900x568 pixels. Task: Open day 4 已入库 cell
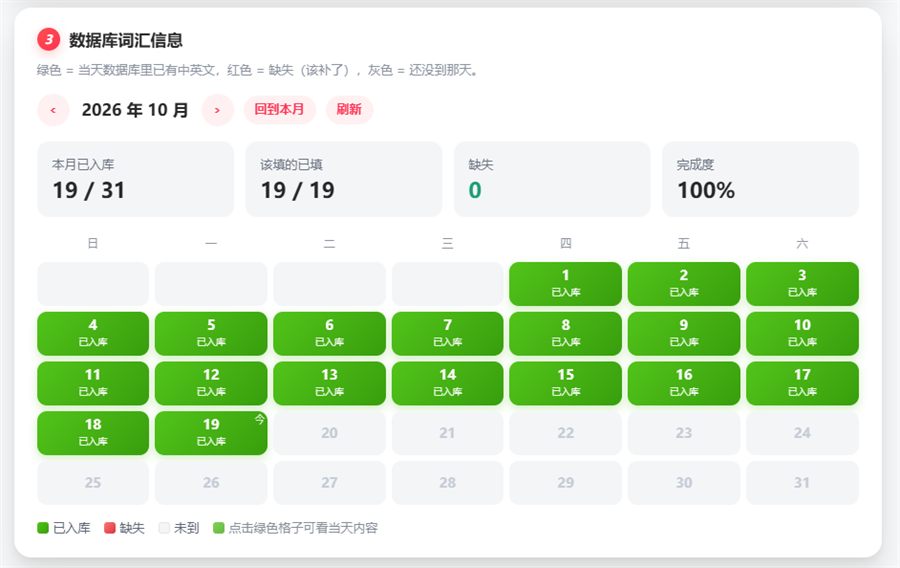pyautogui.click(x=93, y=333)
